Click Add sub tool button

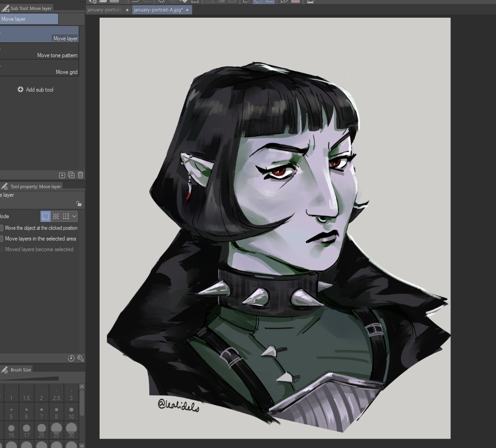(x=35, y=89)
